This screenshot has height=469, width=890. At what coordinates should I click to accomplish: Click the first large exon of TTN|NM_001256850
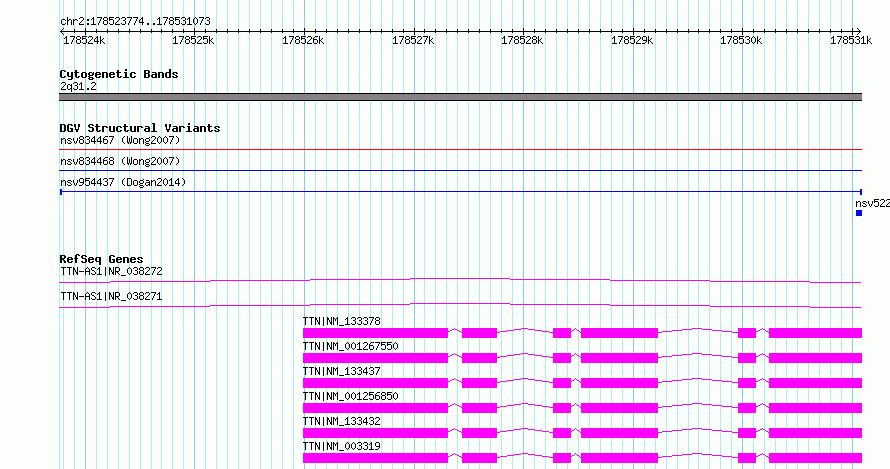pyautogui.click(x=375, y=408)
